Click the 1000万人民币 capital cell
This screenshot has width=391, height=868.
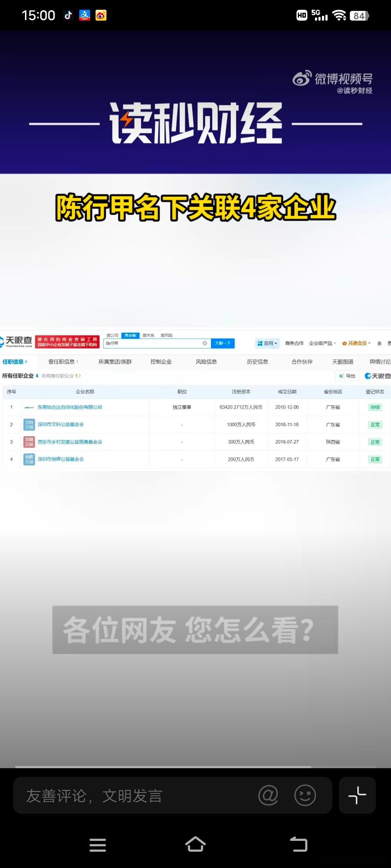[241, 425]
